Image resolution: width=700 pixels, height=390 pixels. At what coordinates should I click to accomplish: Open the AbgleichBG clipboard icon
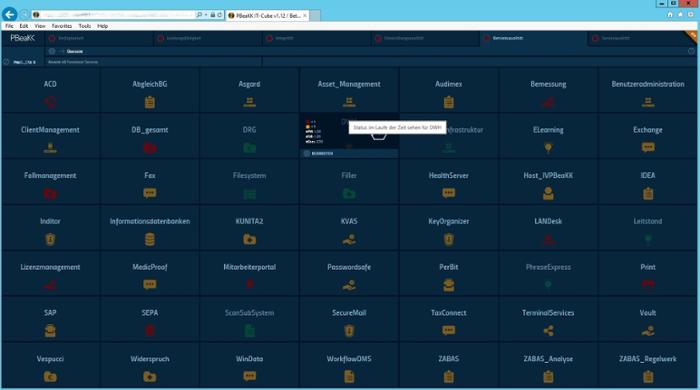[x=150, y=102]
